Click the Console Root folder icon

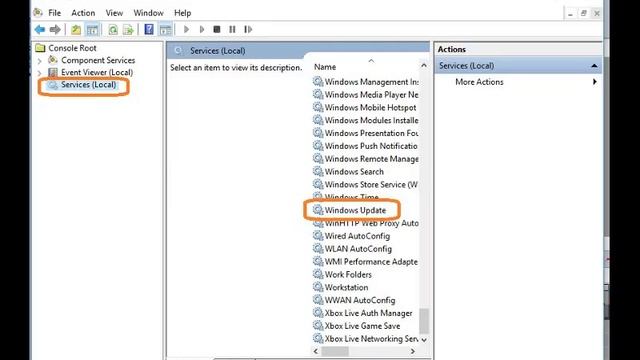point(40,48)
